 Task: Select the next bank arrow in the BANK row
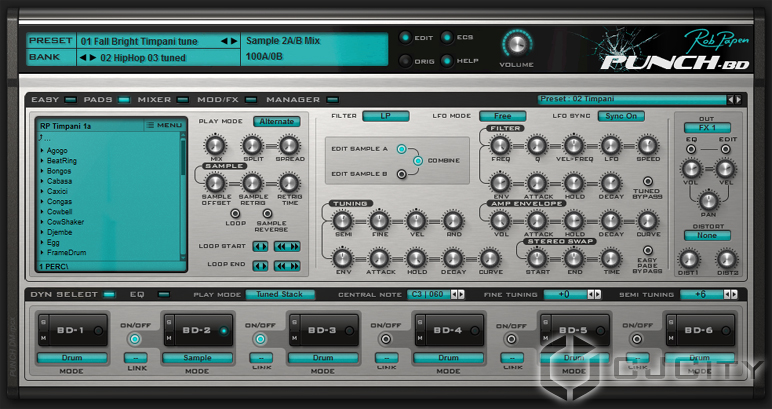coord(93,58)
